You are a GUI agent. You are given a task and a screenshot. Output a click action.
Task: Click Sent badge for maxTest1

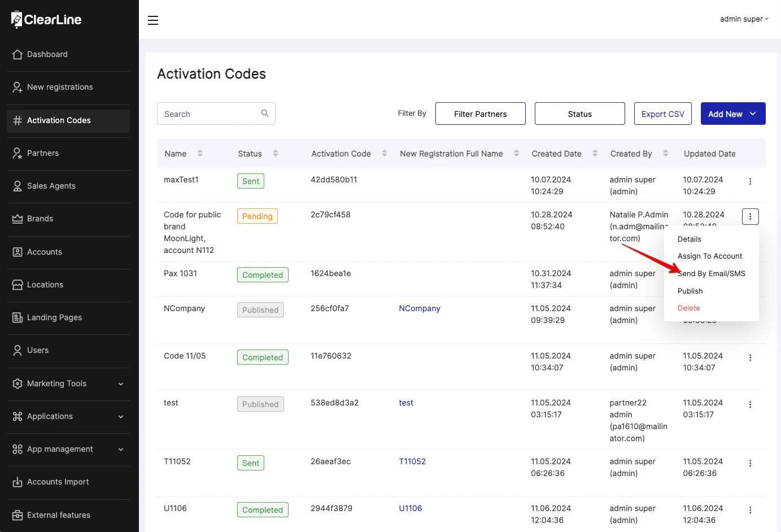251,181
